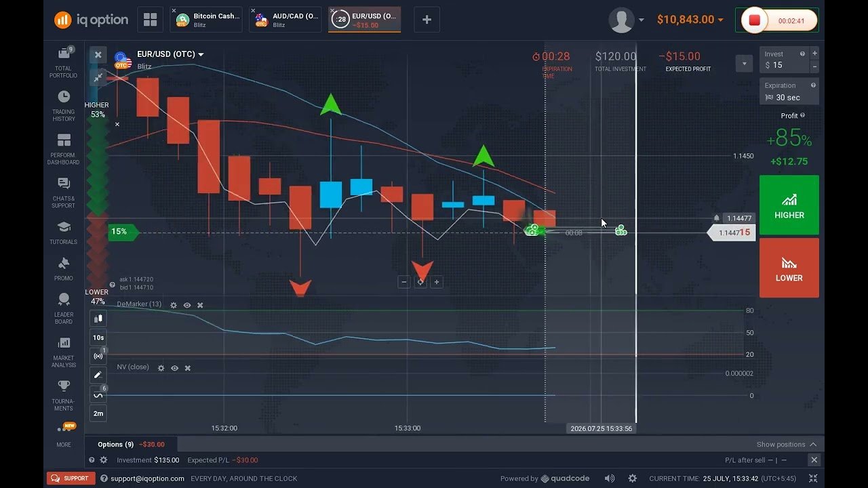Click the HIGHER trade button
Screen dimensions: 868x488
pos(789,205)
